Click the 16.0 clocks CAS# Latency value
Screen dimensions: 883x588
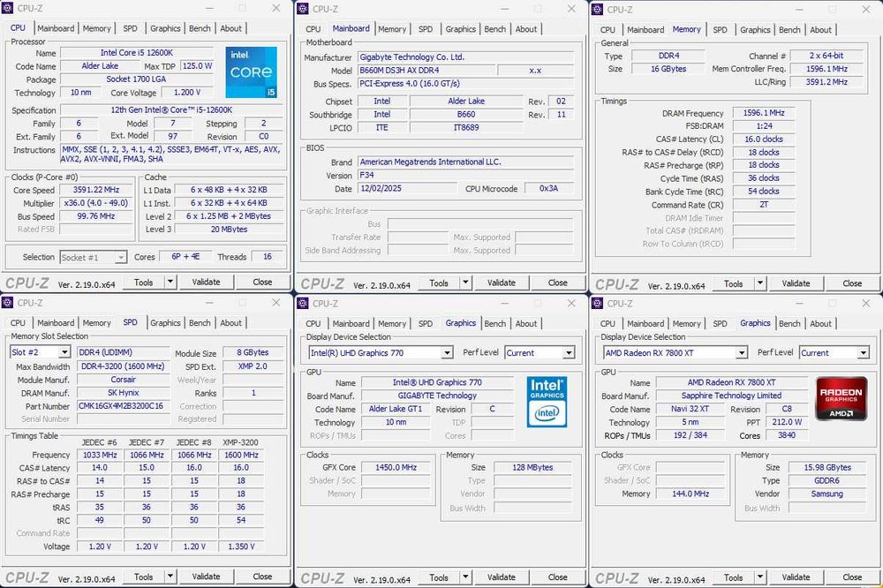coord(764,139)
